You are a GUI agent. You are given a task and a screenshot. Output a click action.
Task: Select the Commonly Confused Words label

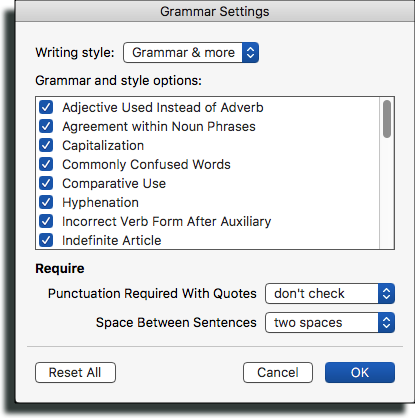(146, 165)
